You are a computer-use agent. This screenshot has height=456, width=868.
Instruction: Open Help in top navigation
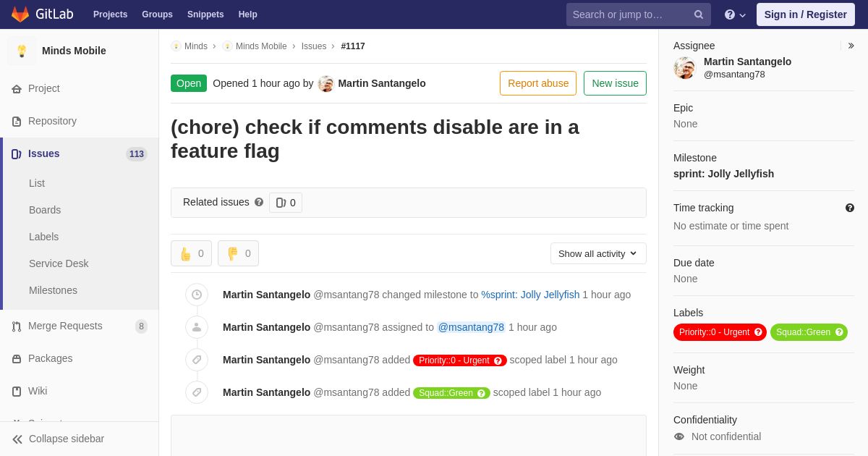click(248, 14)
